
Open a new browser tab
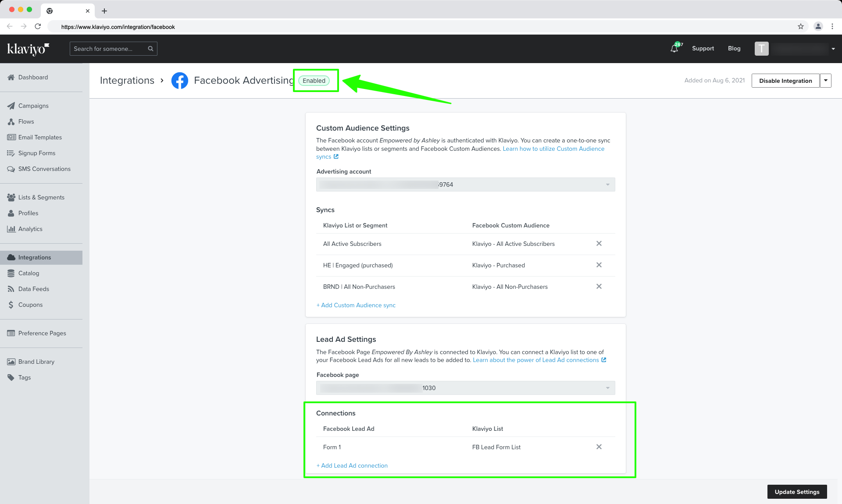[104, 11]
